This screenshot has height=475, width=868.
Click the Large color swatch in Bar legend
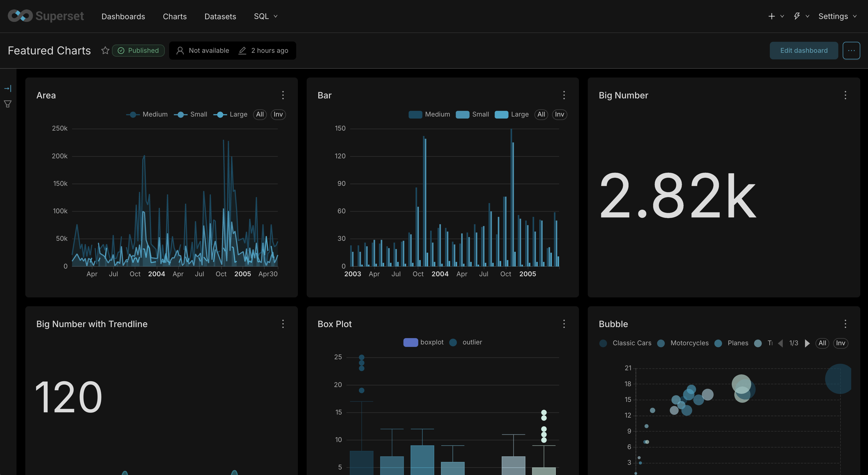click(501, 115)
